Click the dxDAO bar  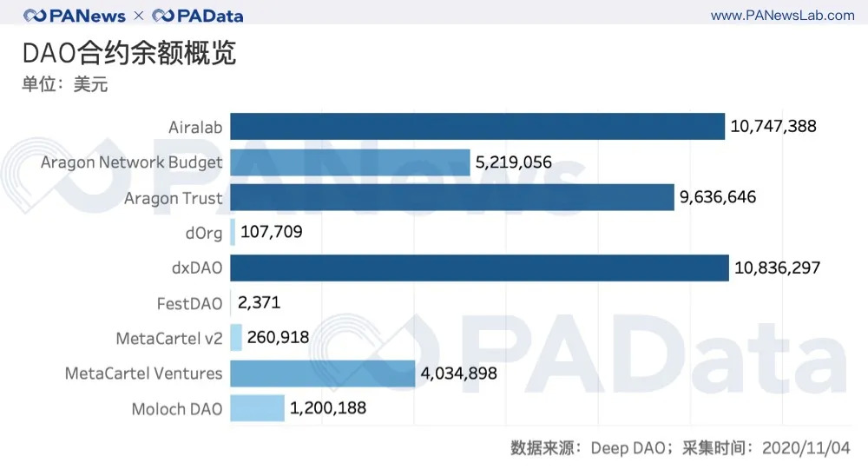tap(479, 268)
